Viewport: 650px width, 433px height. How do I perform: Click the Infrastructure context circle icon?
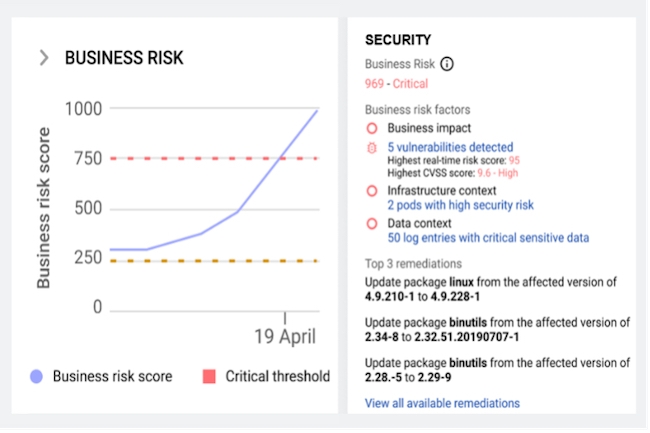[x=372, y=190]
